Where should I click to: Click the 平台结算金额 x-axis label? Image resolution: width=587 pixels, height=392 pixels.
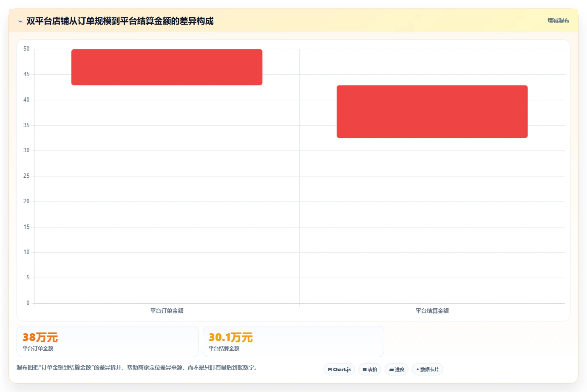tap(432, 311)
